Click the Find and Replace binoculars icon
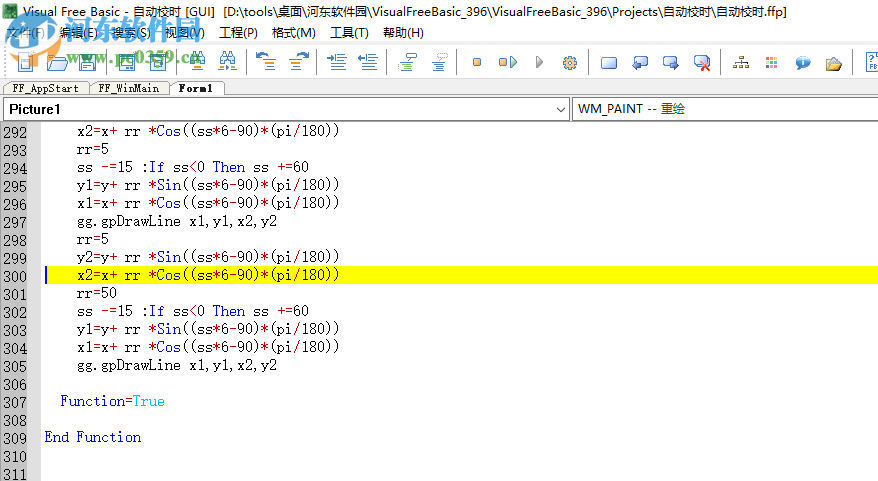 tap(227, 62)
